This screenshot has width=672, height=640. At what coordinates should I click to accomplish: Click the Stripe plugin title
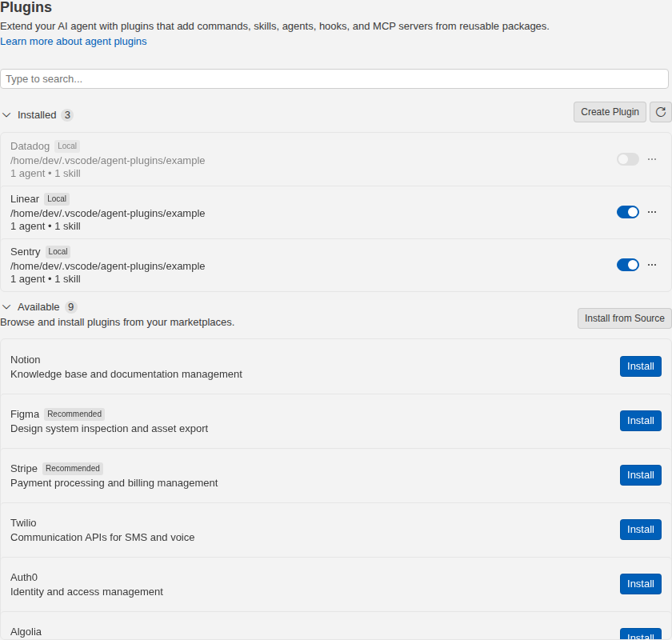23,469
